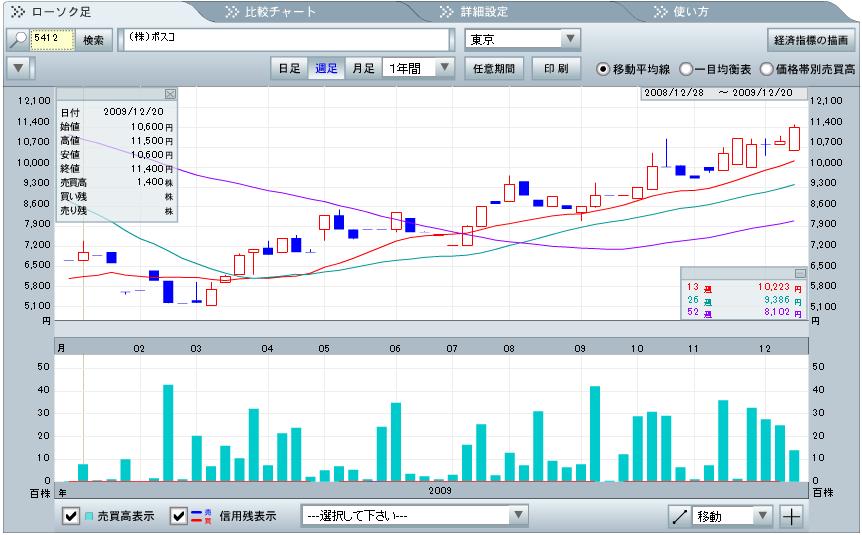This screenshot has height=535, width=862.
Task: Click the plus crosshair icon at bottom right
Action: [x=791, y=516]
